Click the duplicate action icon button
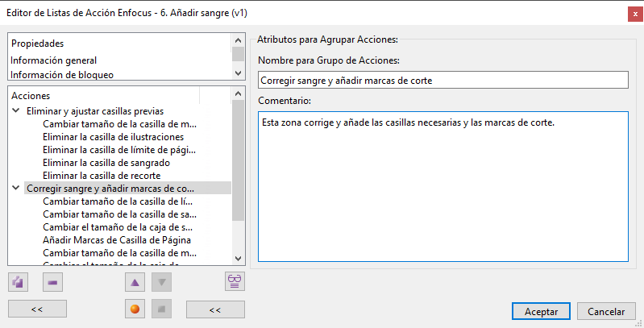This screenshot has width=644, height=328. [x=18, y=282]
